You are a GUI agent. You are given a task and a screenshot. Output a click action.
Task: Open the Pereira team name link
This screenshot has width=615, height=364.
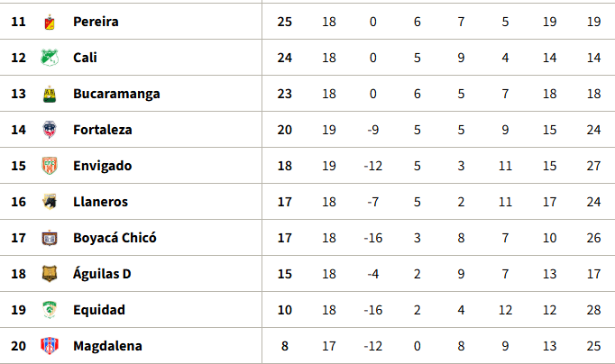pyautogui.click(x=96, y=22)
